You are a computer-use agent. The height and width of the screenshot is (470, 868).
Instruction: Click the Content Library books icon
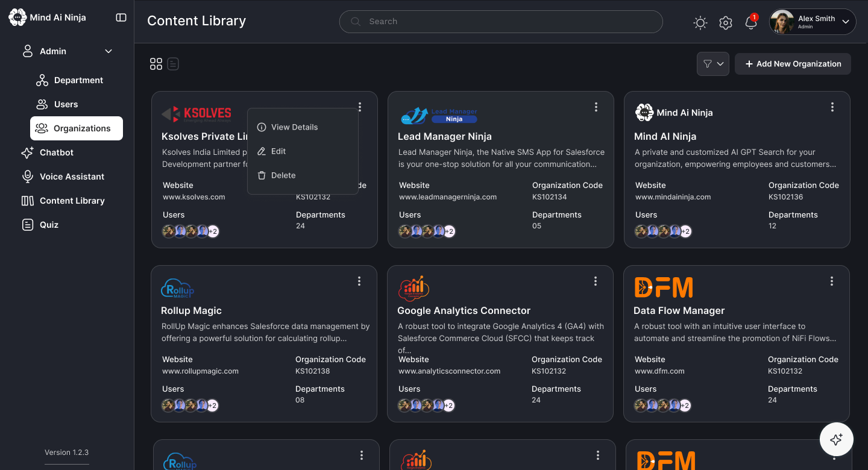point(27,201)
